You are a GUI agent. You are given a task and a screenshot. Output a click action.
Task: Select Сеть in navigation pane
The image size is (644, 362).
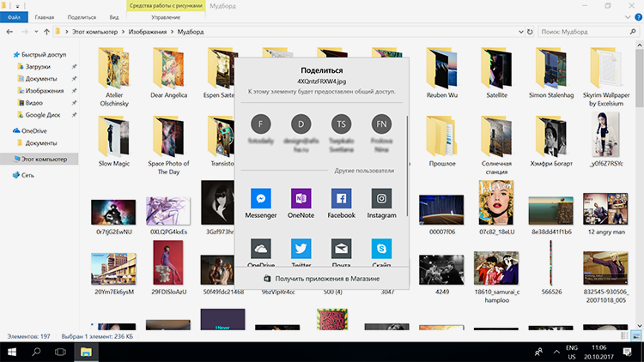27,175
